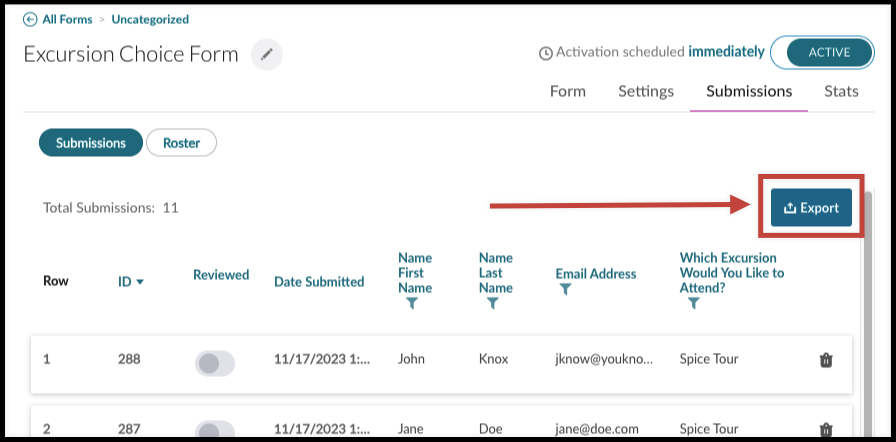Viewport: 896px width, 442px height.
Task: Go back to All Forms
Action: 67,19
